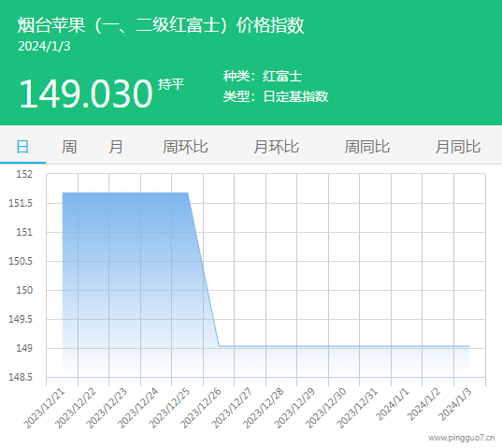Click the 151.5 y-axis label

pyautogui.click(x=21, y=203)
